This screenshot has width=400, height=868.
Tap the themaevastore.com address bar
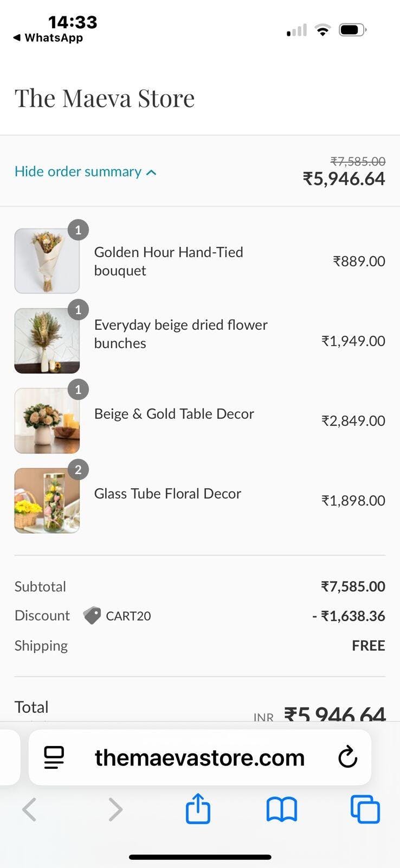point(199,757)
